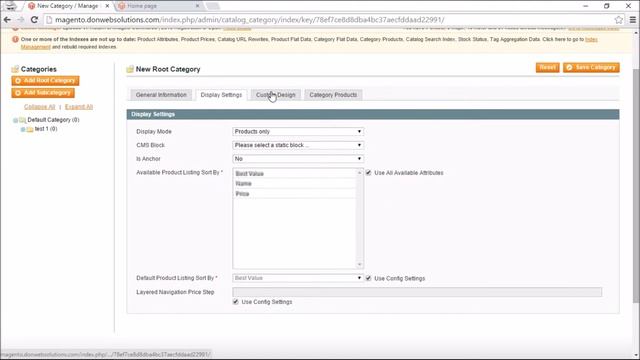Switch to the New Category / Manage browser tab
Image resolution: width=640 pixels, height=360 pixels.
[x=67, y=6]
